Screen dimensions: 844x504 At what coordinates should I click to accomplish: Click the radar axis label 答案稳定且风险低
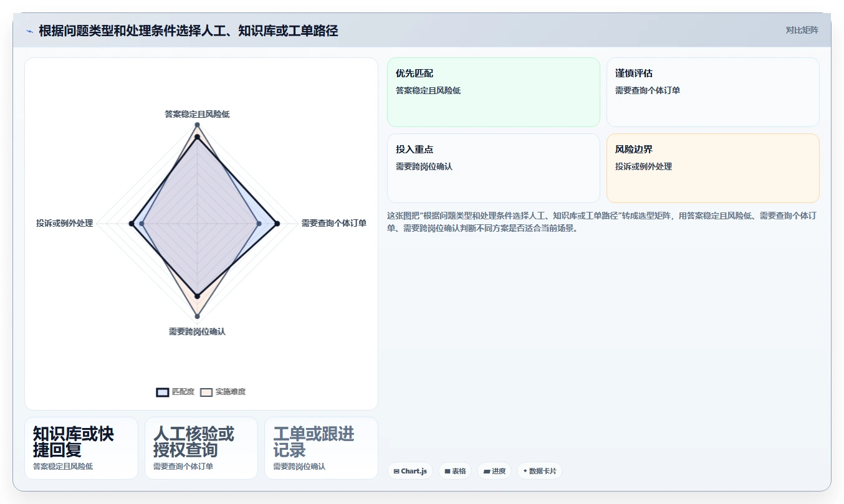[x=197, y=114]
